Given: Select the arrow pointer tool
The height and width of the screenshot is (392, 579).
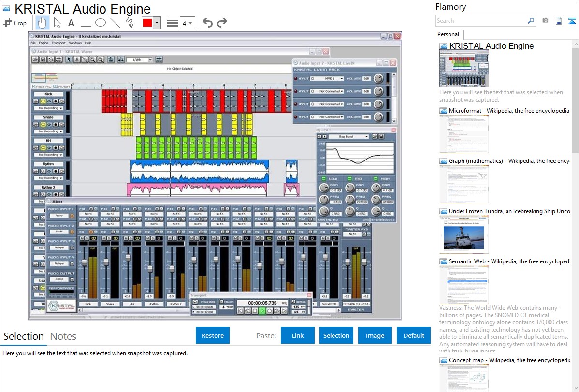Looking at the screenshot, I should (57, 23).
